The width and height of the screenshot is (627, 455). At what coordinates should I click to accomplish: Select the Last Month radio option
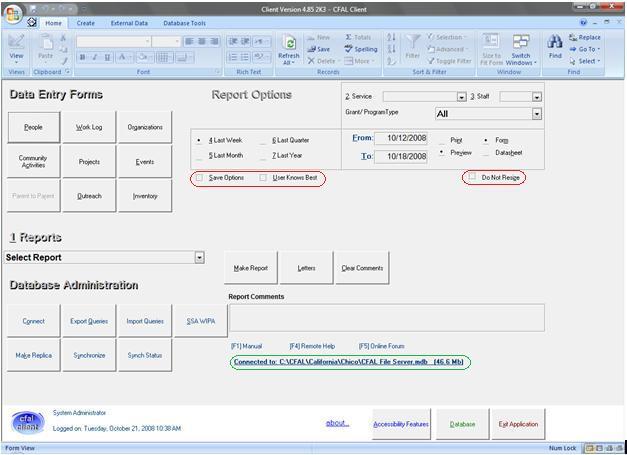click(199, 156)
